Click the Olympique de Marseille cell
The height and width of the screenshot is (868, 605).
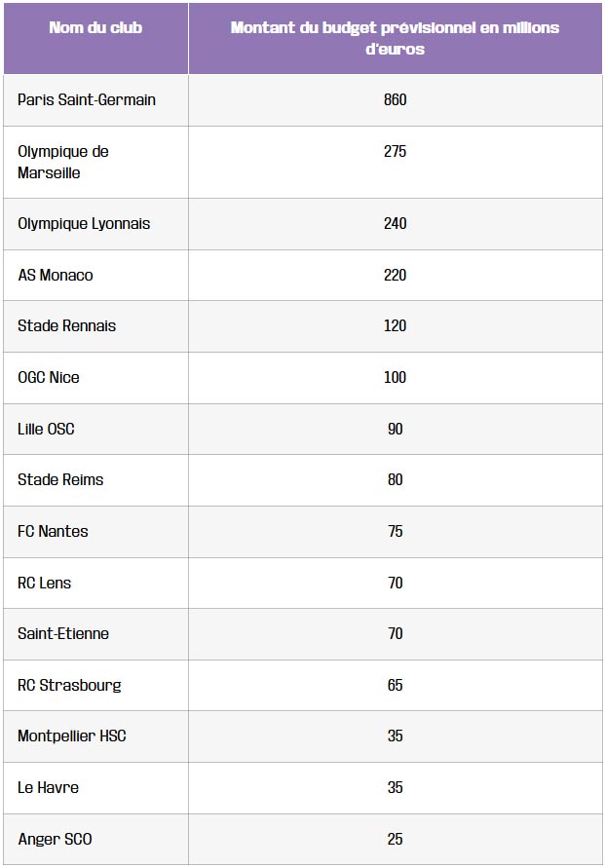63,162
